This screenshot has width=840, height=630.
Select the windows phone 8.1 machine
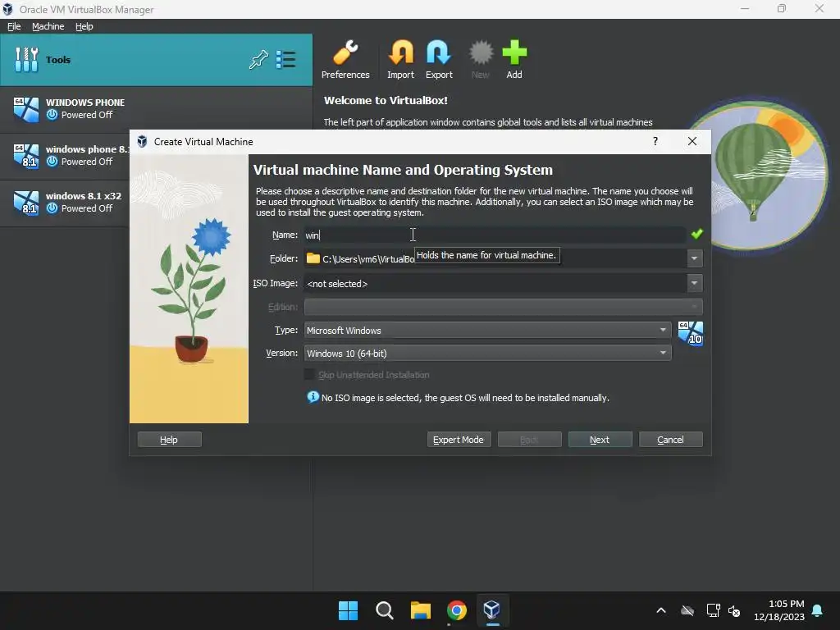[64, 155]
